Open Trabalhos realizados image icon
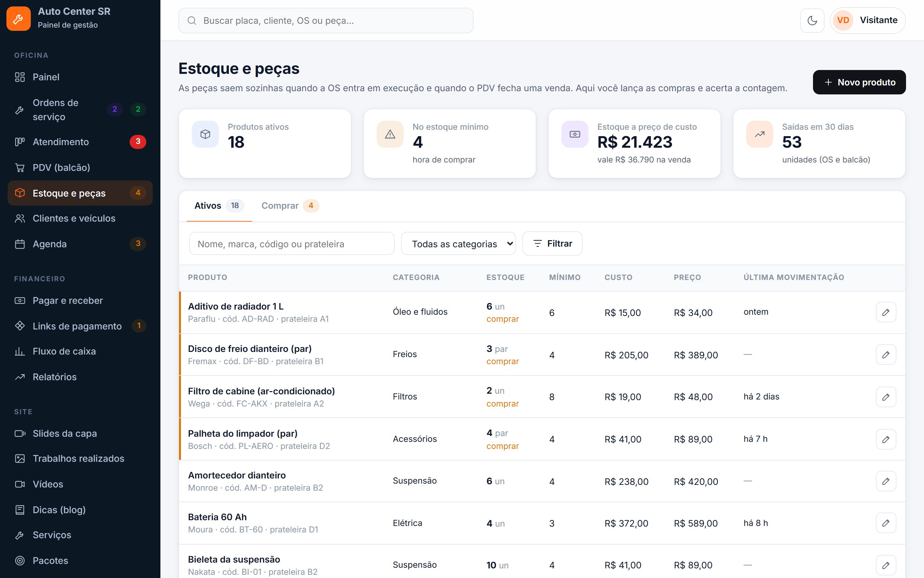 tap(20, 459)
